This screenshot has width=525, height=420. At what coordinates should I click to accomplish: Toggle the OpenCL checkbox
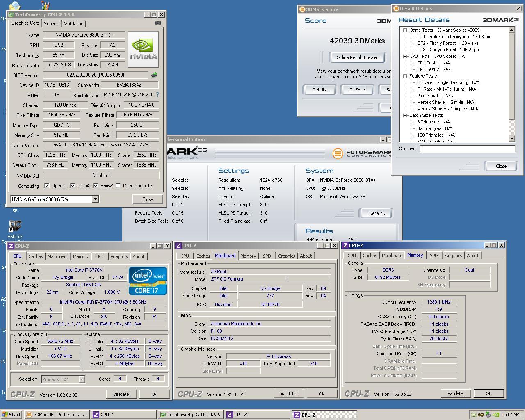47,186
